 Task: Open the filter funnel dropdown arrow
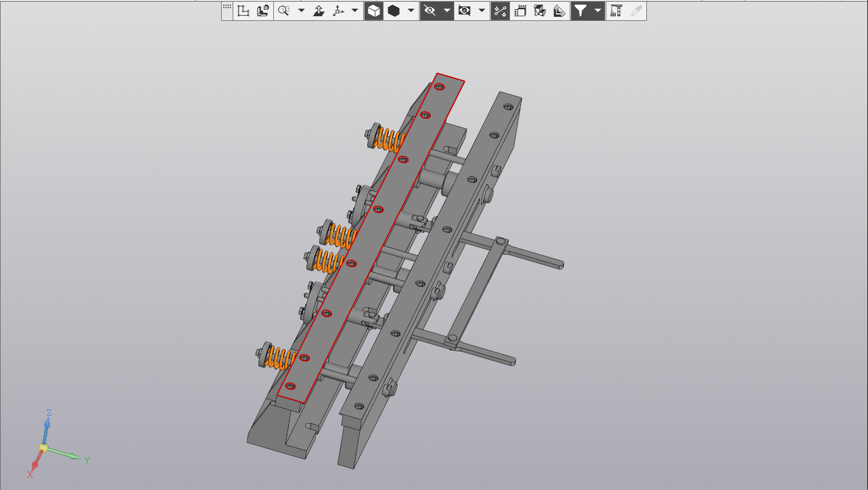coord(598,10)
